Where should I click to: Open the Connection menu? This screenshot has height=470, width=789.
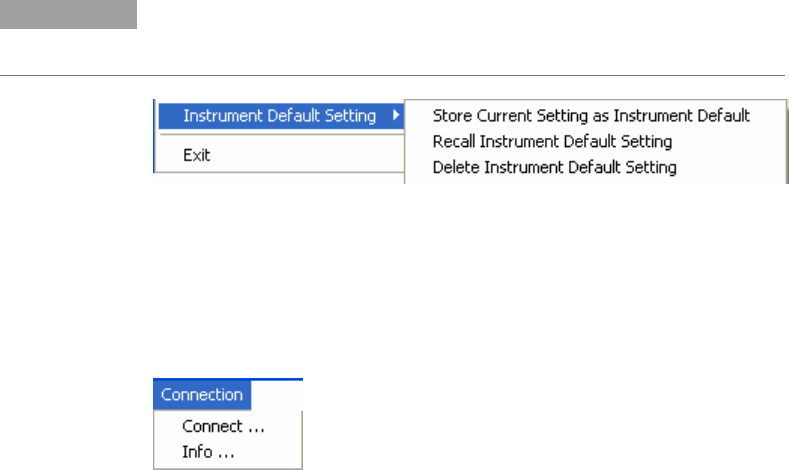[202, 395]
